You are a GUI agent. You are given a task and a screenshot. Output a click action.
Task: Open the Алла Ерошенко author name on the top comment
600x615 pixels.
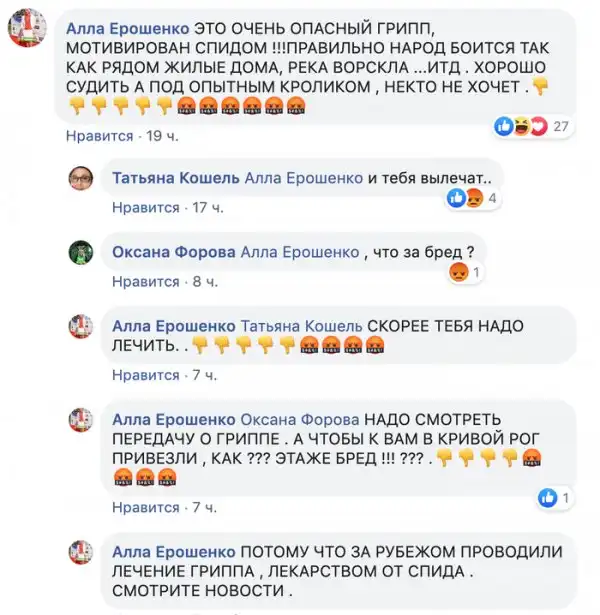(x=127, y=29)
